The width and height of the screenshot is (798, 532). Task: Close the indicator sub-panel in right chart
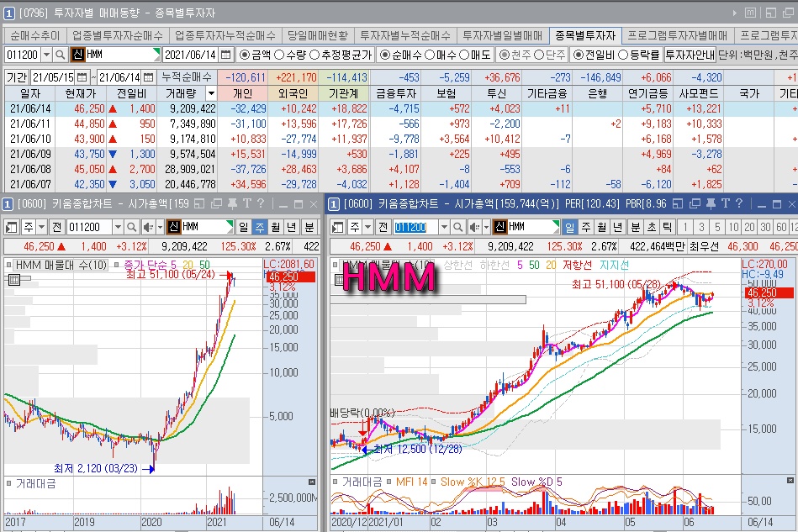click(x=790, y=481)
